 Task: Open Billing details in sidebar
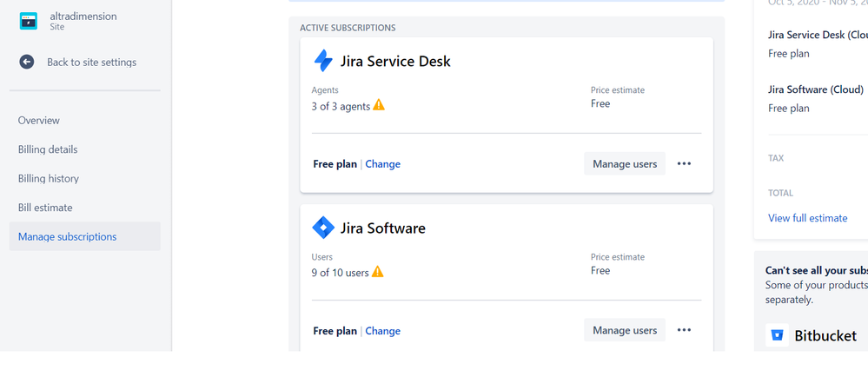48,149
